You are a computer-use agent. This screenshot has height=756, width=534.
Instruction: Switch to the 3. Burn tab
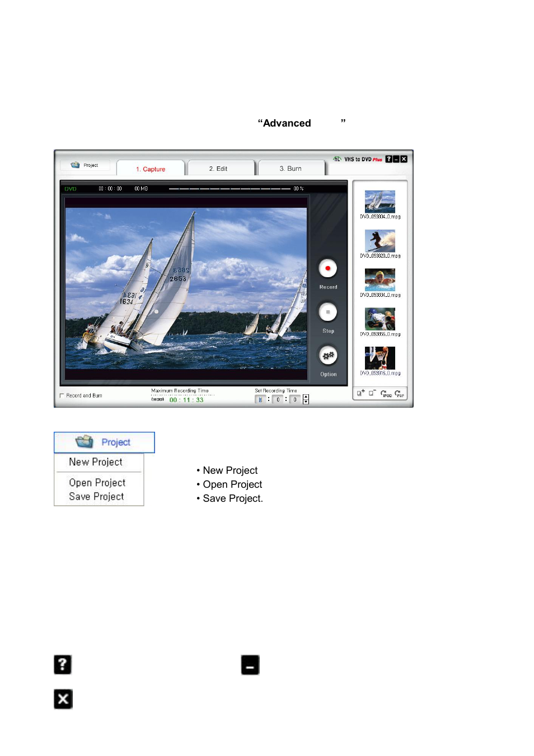coord(291,169)
